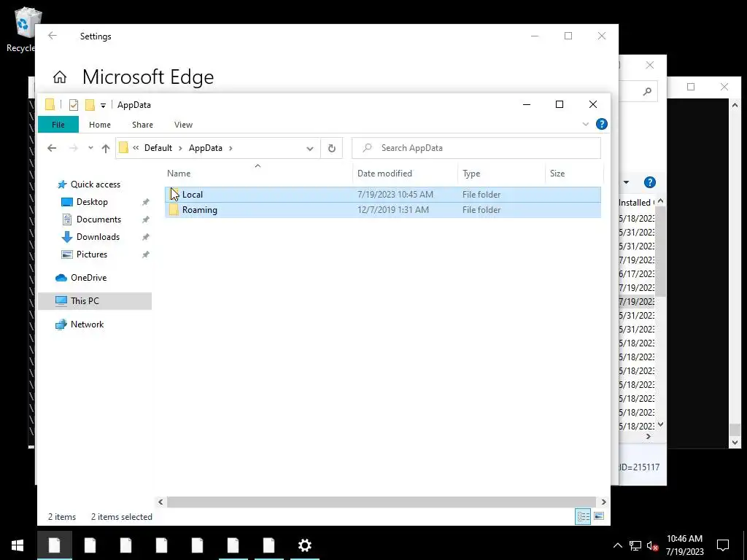Click the Properties quick access toolbar icon
The image size is (747, 560).
pyautogui.click(x=74, y=105)
